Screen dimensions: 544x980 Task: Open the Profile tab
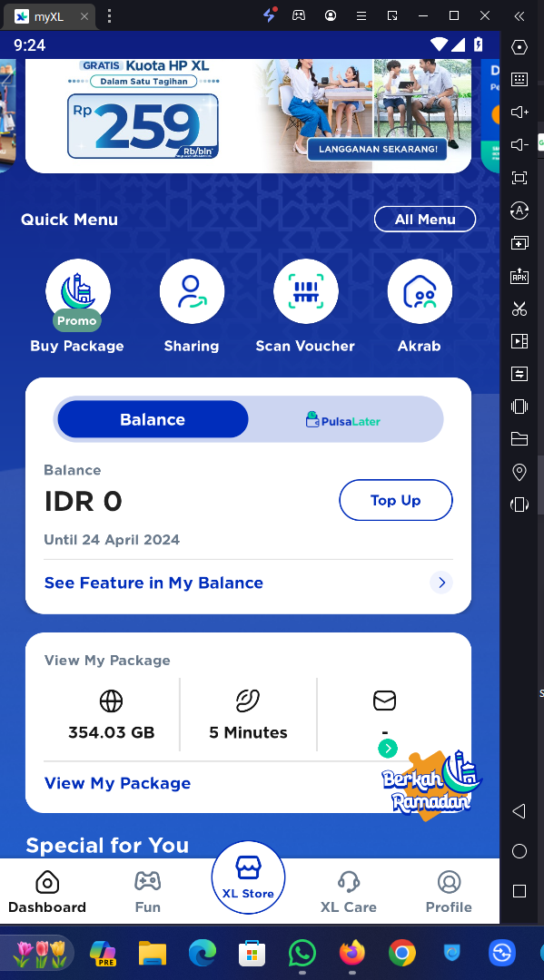(449, 892)
